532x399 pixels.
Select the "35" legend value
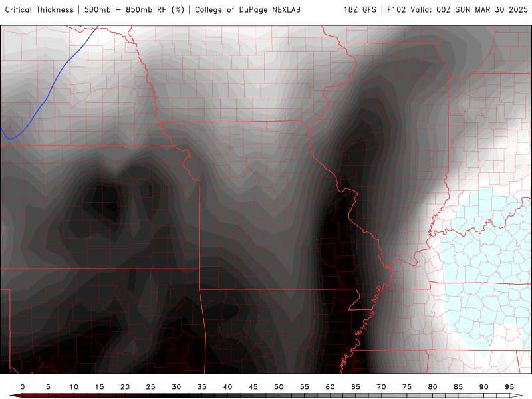click(x=202, y=387)
